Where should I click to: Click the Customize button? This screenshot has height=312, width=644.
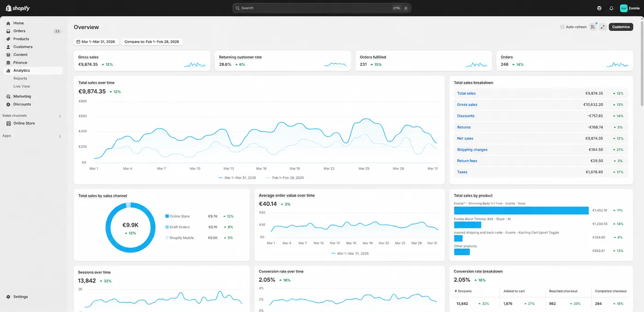[621, 27]
